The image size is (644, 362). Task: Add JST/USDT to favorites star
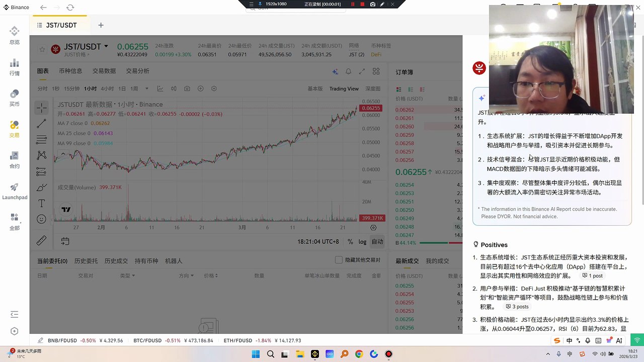click(42, 49)
